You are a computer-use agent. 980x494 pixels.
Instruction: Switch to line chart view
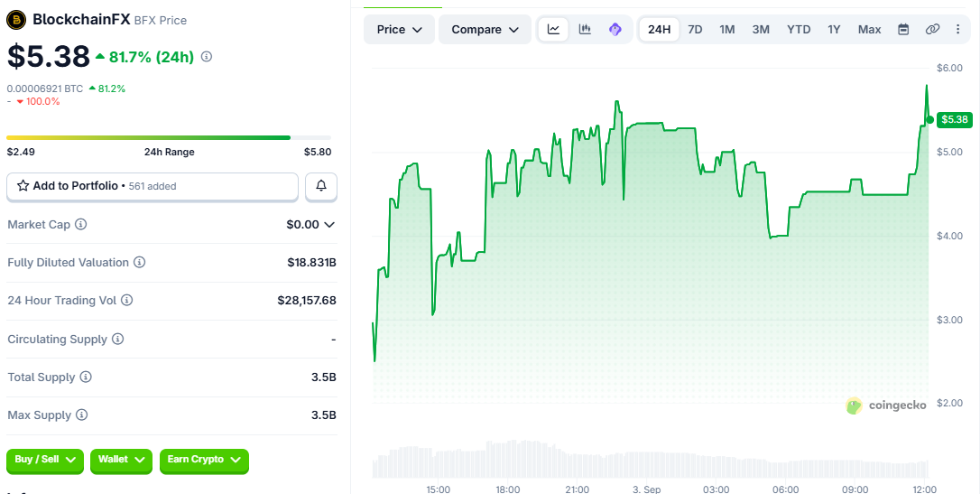[553, 30]
